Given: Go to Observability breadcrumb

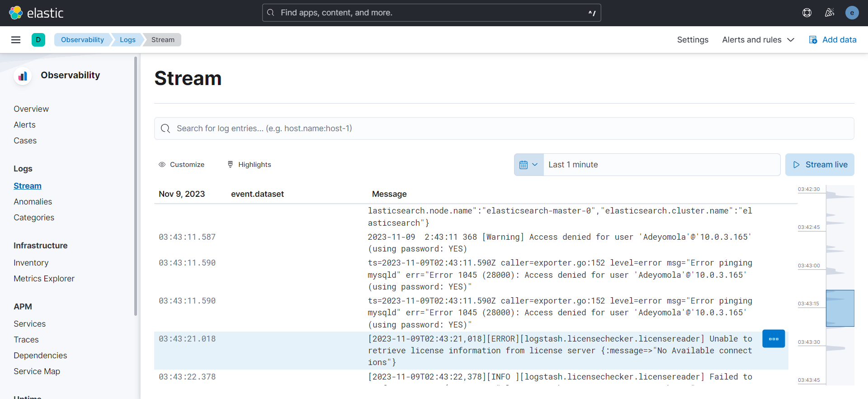Looking at the screenshot, I should click(82, 40).
